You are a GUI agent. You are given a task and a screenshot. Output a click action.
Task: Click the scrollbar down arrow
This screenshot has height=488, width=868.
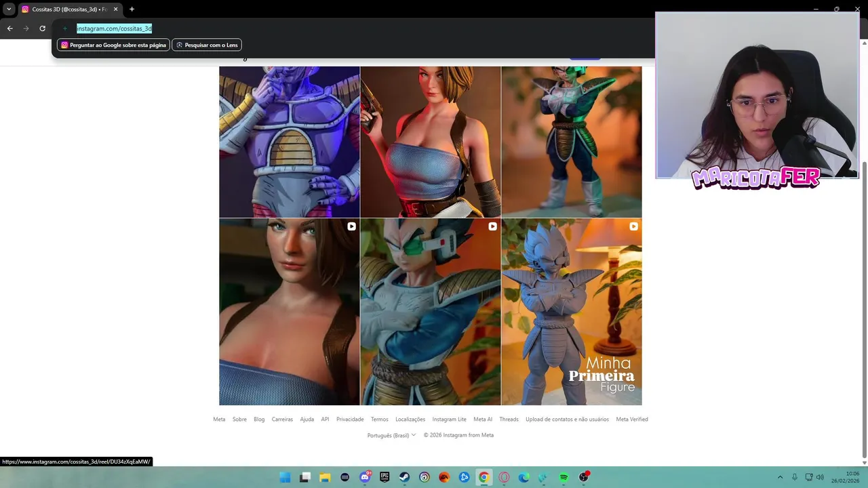864,462
